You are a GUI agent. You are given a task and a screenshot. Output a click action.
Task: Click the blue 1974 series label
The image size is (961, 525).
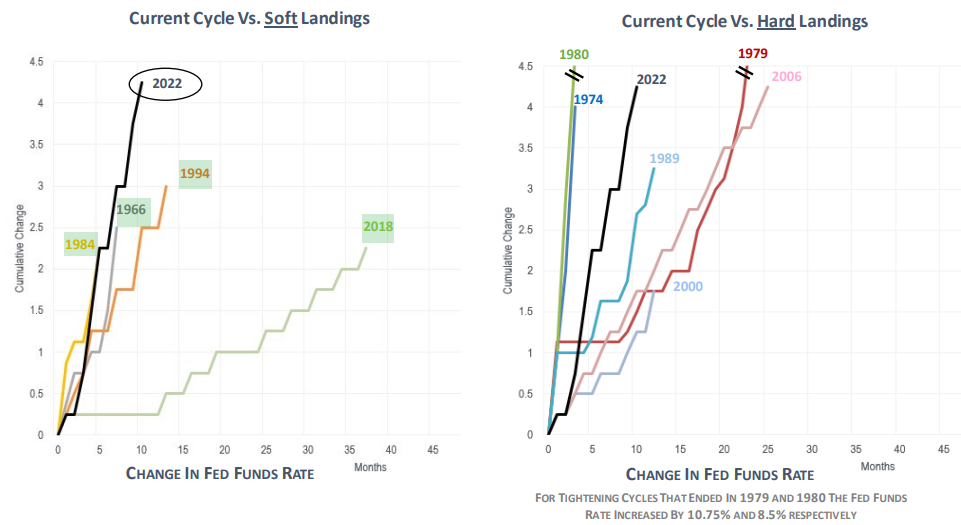click(x=588, y=99)
